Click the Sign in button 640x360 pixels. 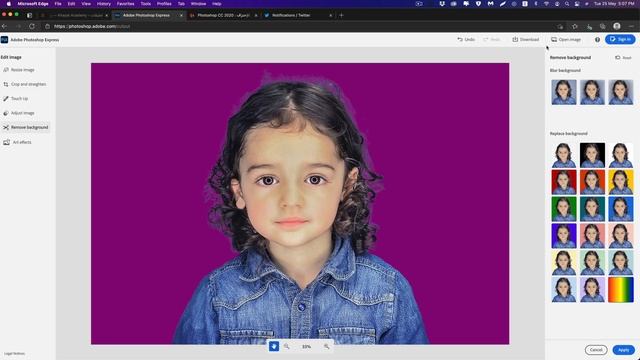point(620,39)
